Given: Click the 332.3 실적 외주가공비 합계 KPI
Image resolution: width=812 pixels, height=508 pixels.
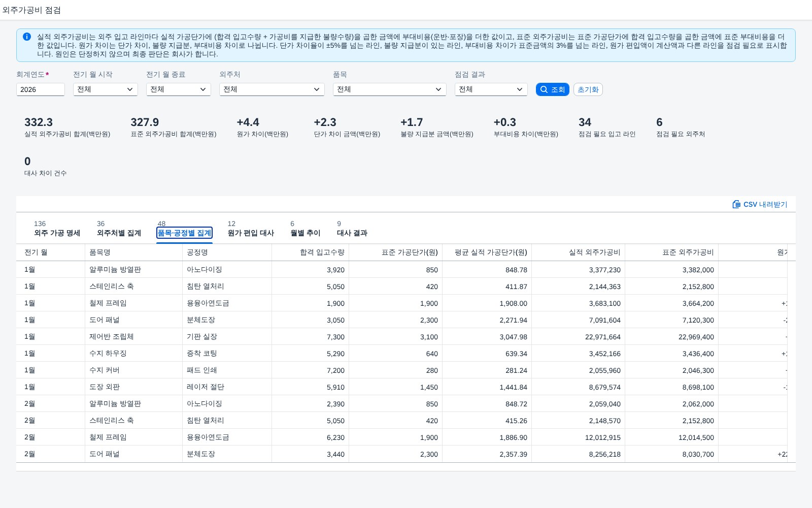Looking at the screenshot, I should [x=67, y=127].
